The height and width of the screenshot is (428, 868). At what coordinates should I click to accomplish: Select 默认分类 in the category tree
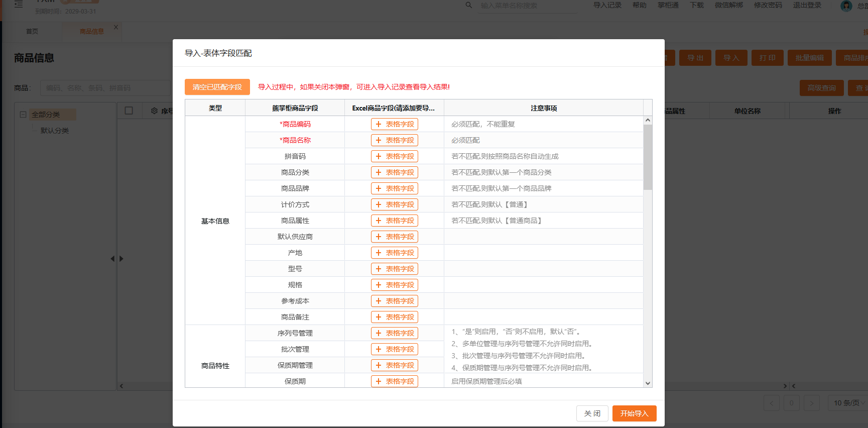(55, 131)
